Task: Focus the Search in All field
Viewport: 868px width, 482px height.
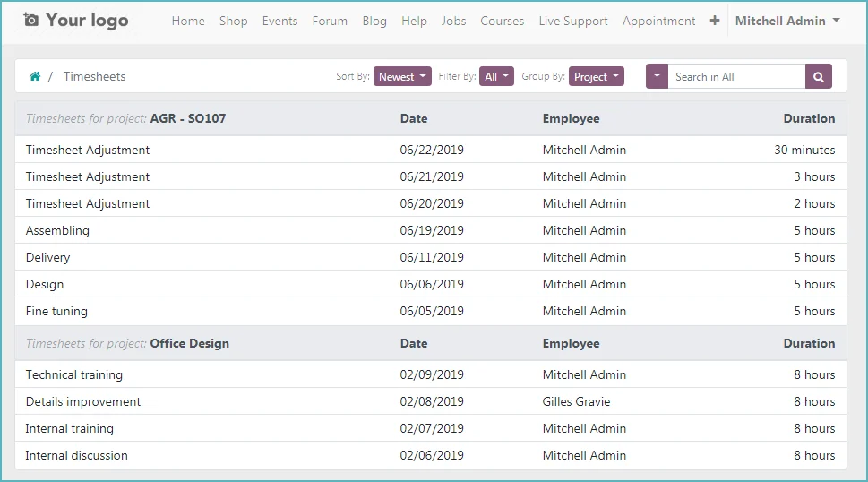Action: click(x=736, y=77)
